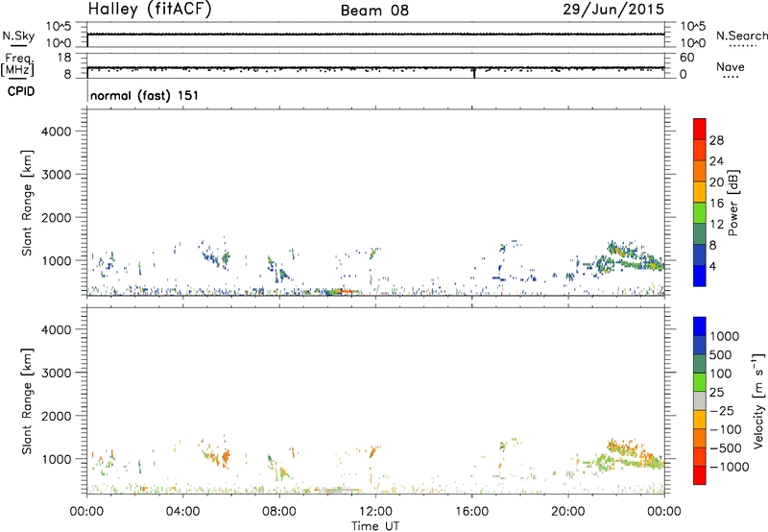
Task: Click the 'CPID' label
Action: [x=21, y=91]
